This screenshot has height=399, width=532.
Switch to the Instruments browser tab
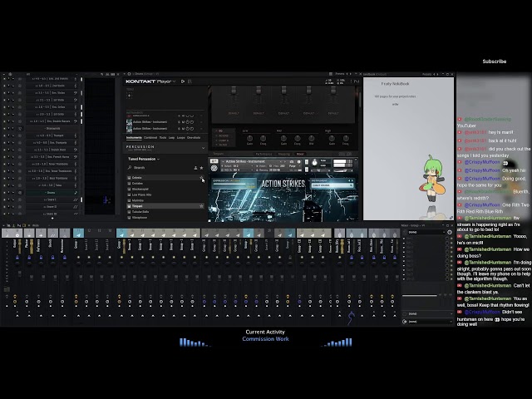pyautogui.click(x=134, y=138)
